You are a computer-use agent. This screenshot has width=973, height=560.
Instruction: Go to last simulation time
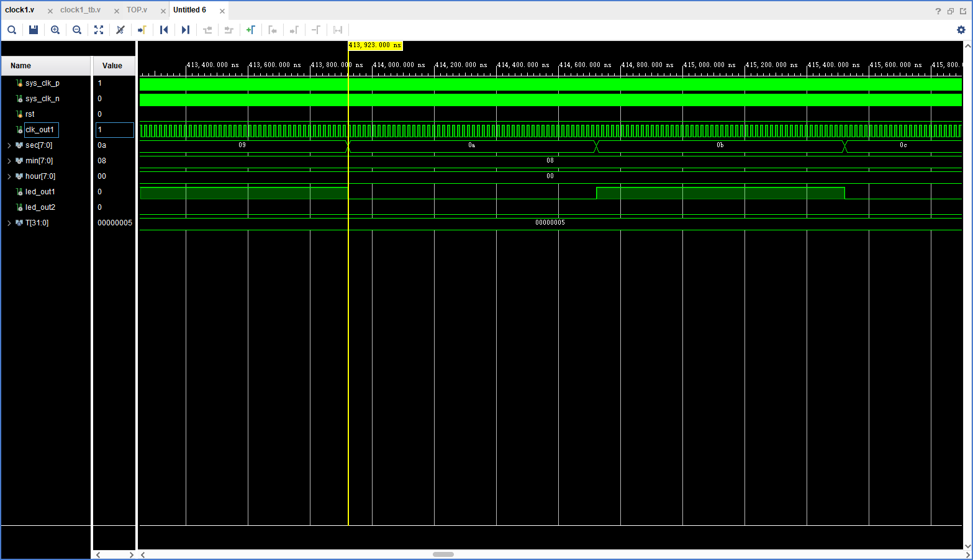tap(186, 30)
